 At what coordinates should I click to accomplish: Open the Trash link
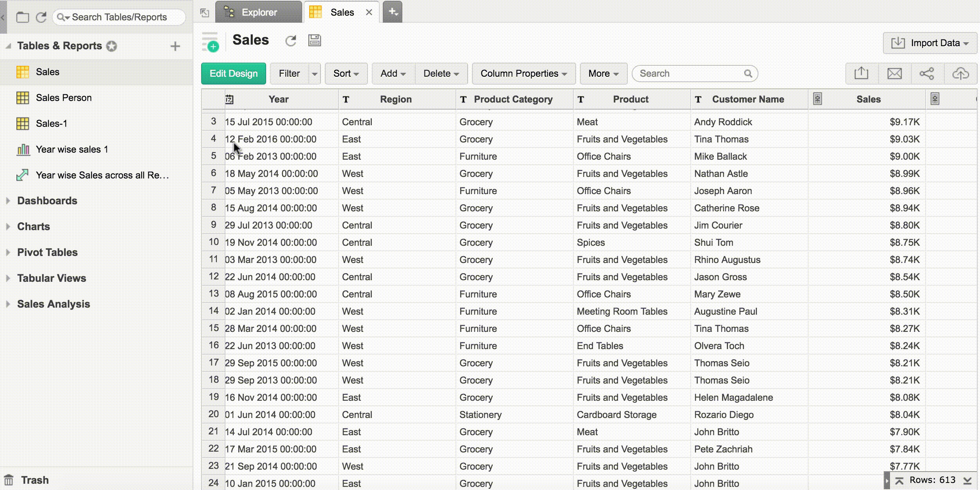(x=34, y=480)
